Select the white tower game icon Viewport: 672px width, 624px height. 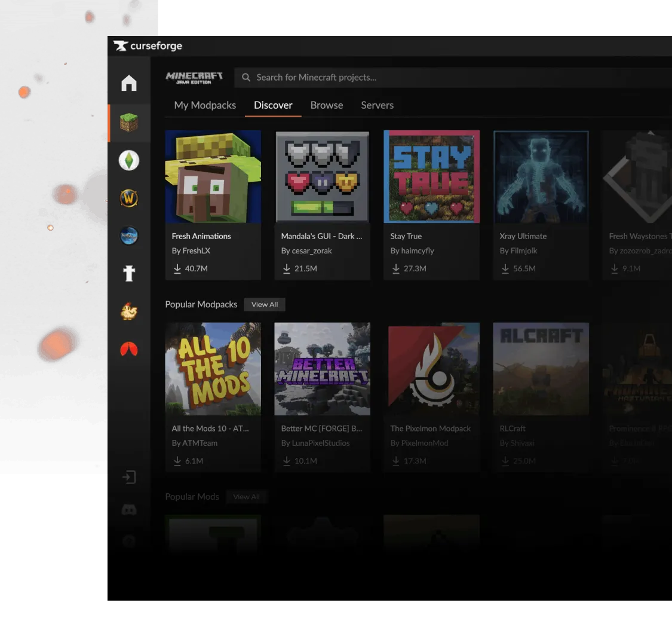tap(129, 273)
